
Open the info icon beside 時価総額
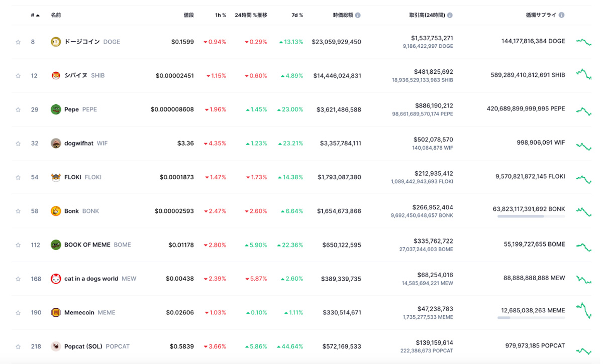coord(358,15)
